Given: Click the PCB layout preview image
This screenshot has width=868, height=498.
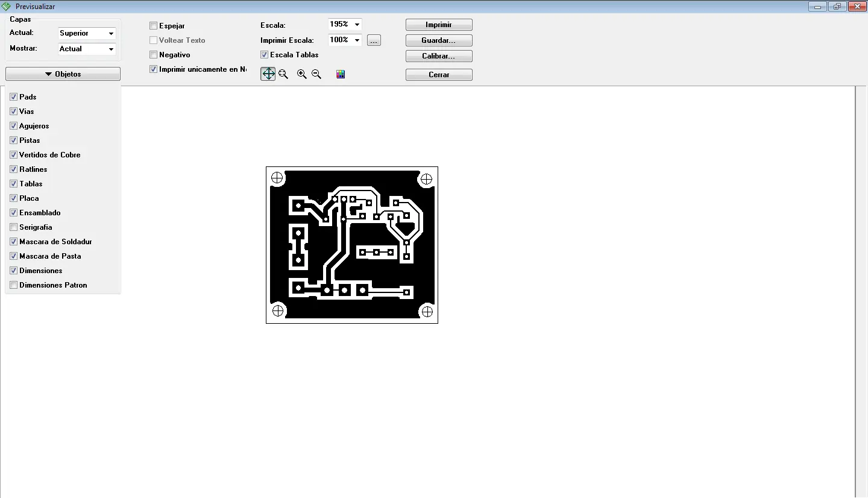Looking at the screenshot, I should [352, 245].
